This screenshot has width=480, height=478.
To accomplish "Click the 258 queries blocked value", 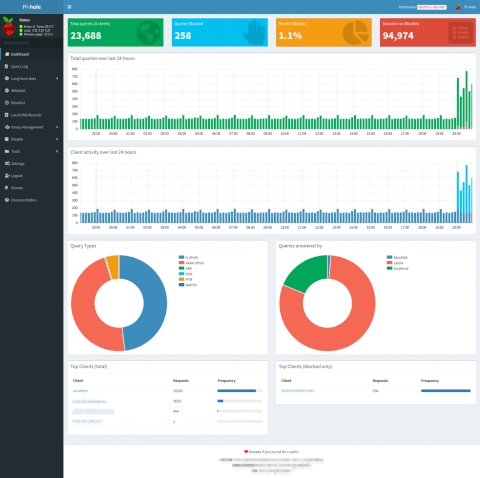I will tap(183, 36).
